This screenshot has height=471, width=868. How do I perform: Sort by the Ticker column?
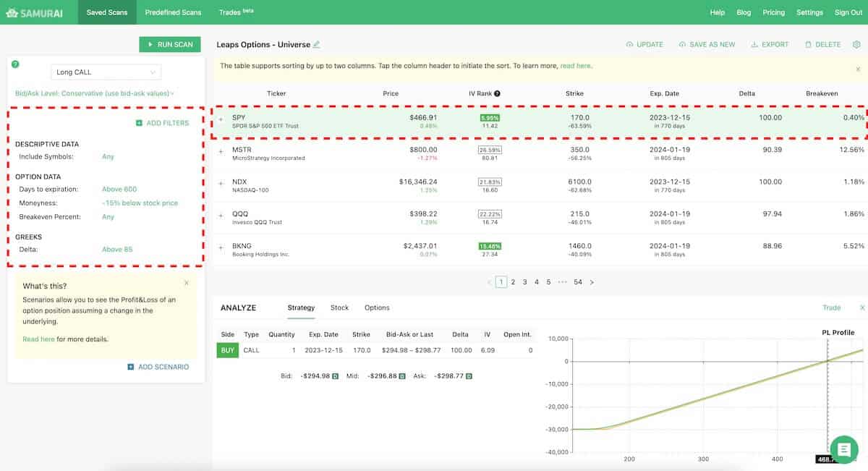click(x=276, y=93)
